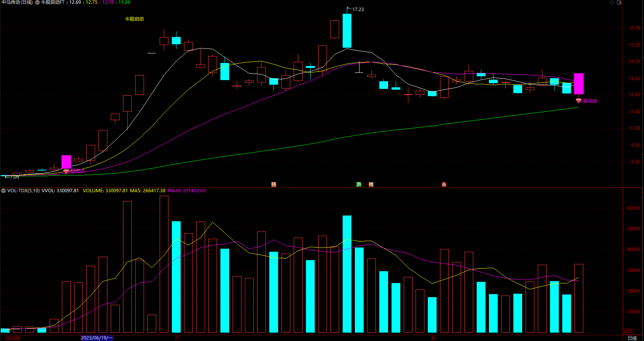
Task: Click the 预 event marker icon
Action: pos(273,184)
